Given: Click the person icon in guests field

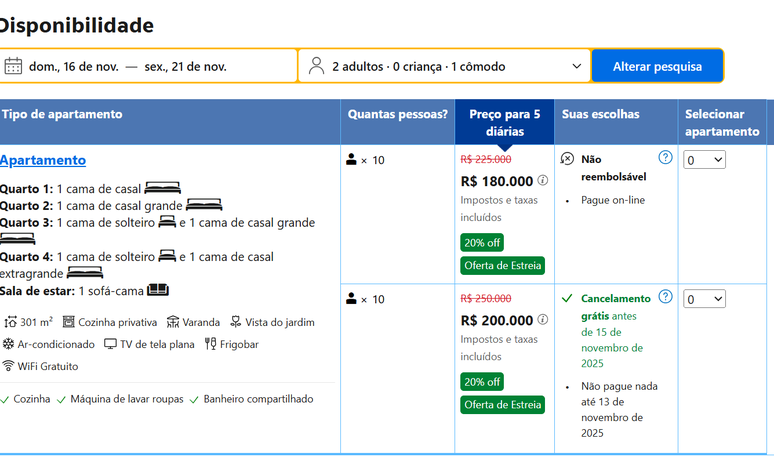Looking at the screenshot, I should pyautogui.click(x=316, y=66).
